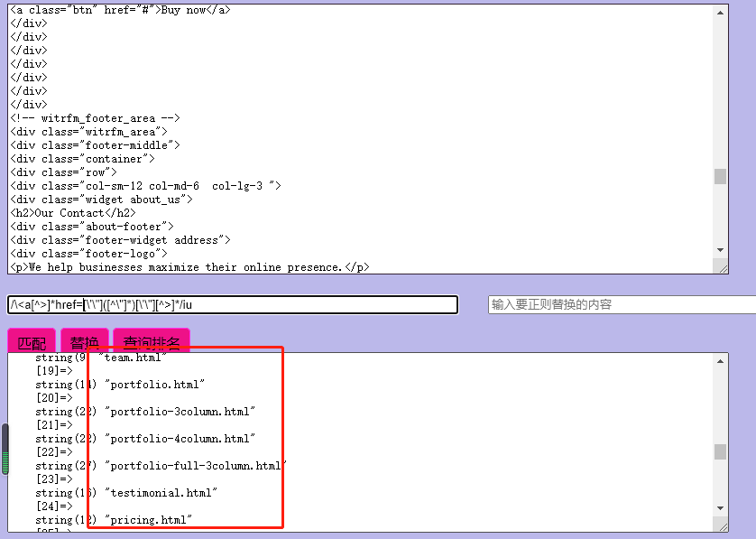Click the 查询排名 button
The height and width of the screenshot is (539, 756).
tap(152, 342)
